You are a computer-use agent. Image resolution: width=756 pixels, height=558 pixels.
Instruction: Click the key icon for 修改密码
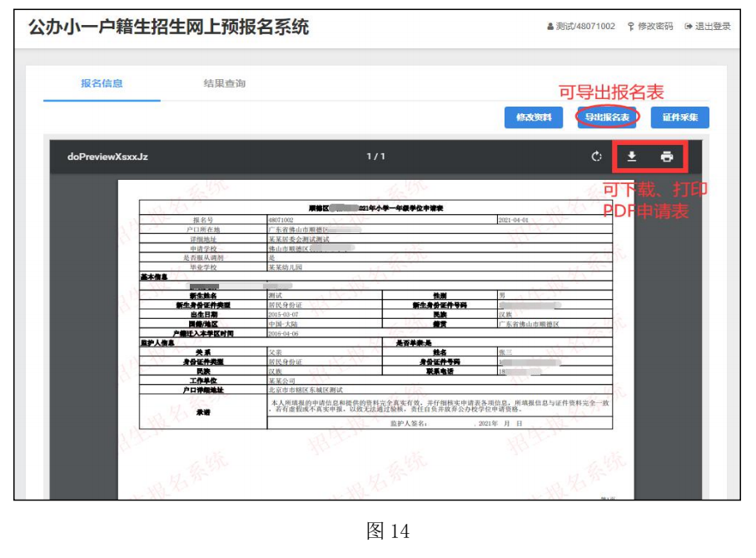(630, 27)
